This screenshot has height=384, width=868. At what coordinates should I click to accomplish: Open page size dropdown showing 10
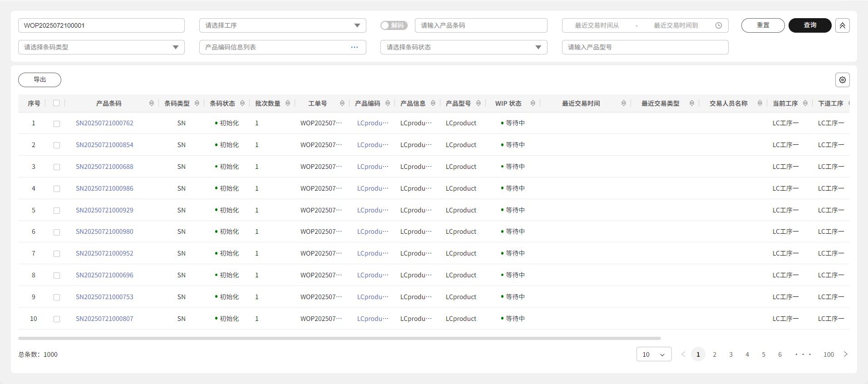[x=654, y=354]
